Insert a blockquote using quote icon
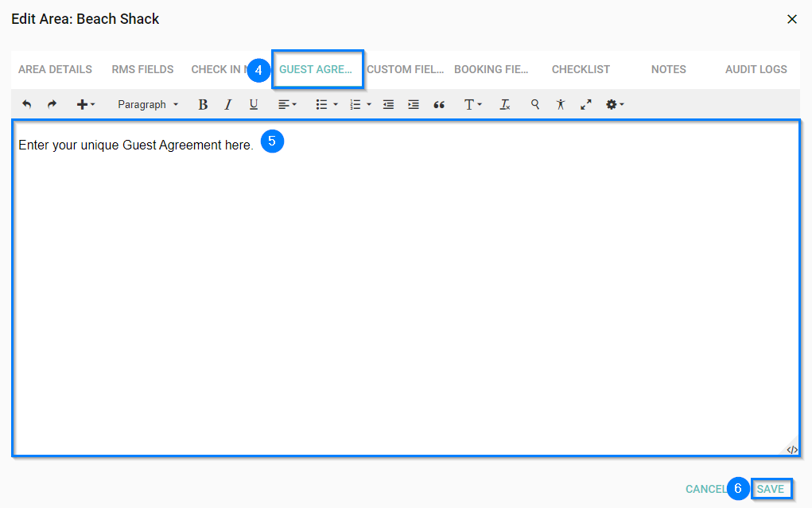The height and width of the screenshot is (508, 812). click(x=439, y=104)
